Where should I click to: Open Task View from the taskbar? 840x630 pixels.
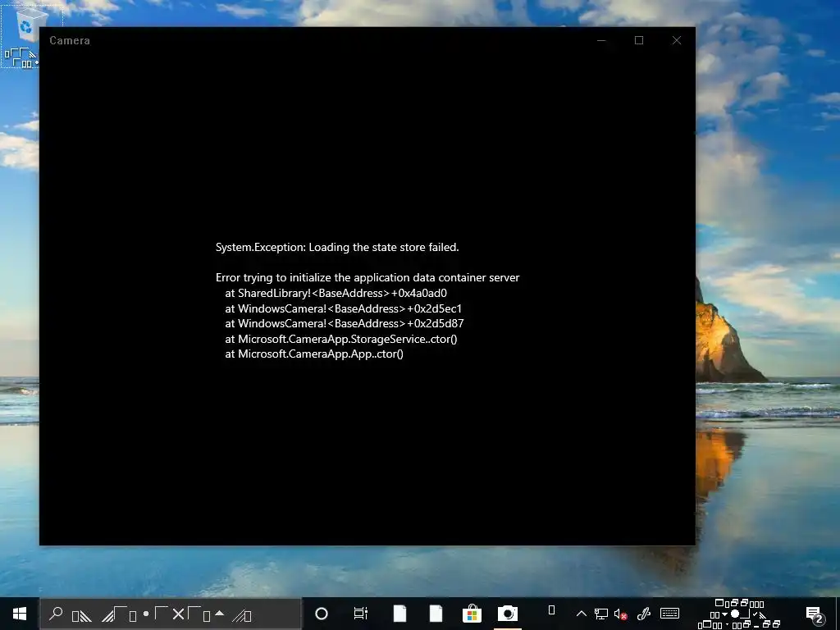(361, 614)
